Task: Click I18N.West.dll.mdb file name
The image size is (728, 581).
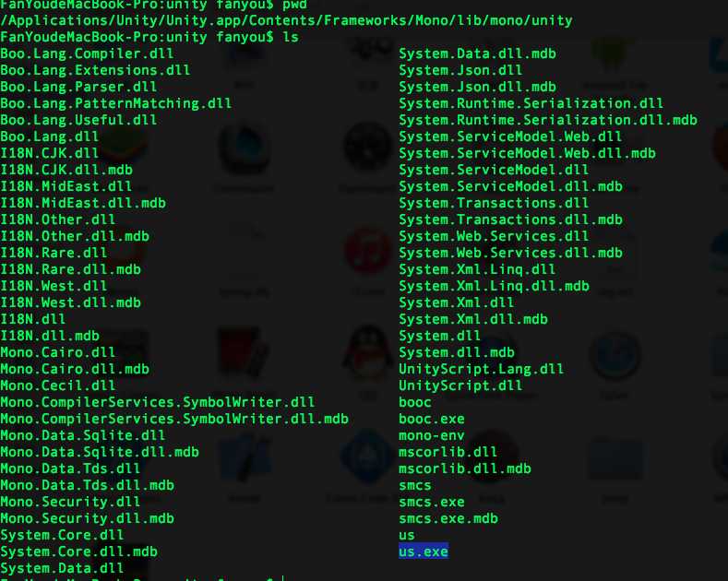Action: [x=70, y=303]
